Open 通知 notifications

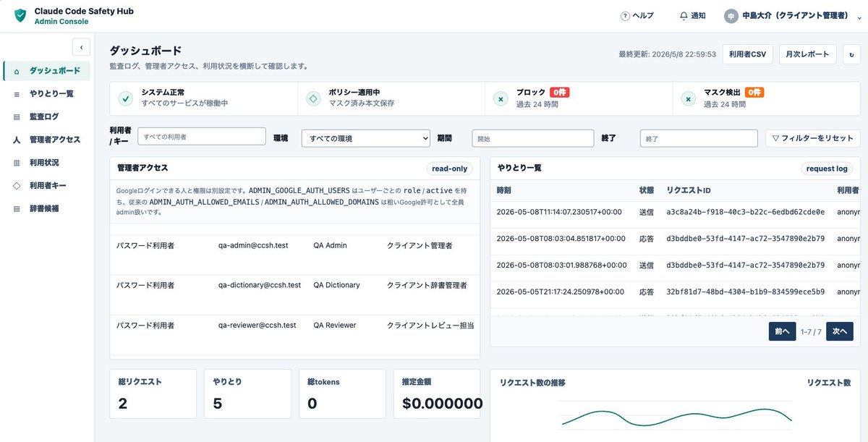(692, 16)
